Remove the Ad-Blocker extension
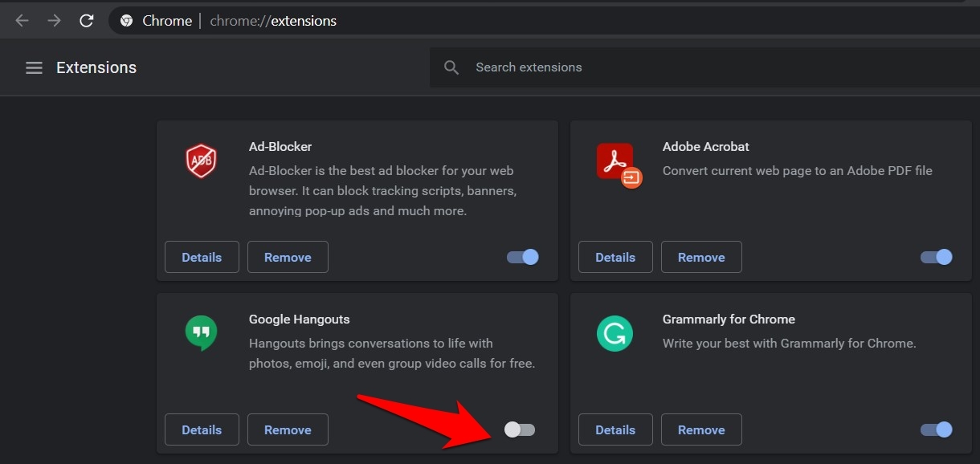Screen dimensions: 980x464 point(288,257)
